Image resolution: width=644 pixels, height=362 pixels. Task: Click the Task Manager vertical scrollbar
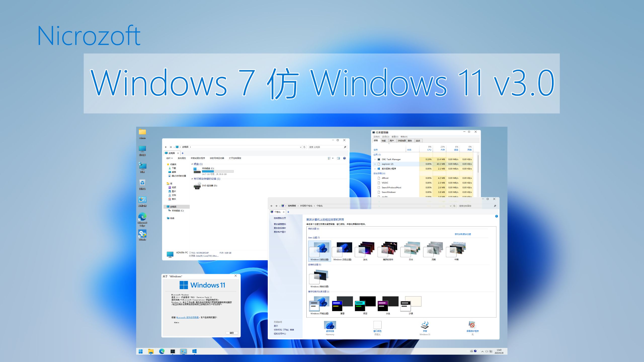tap(478, 163)
